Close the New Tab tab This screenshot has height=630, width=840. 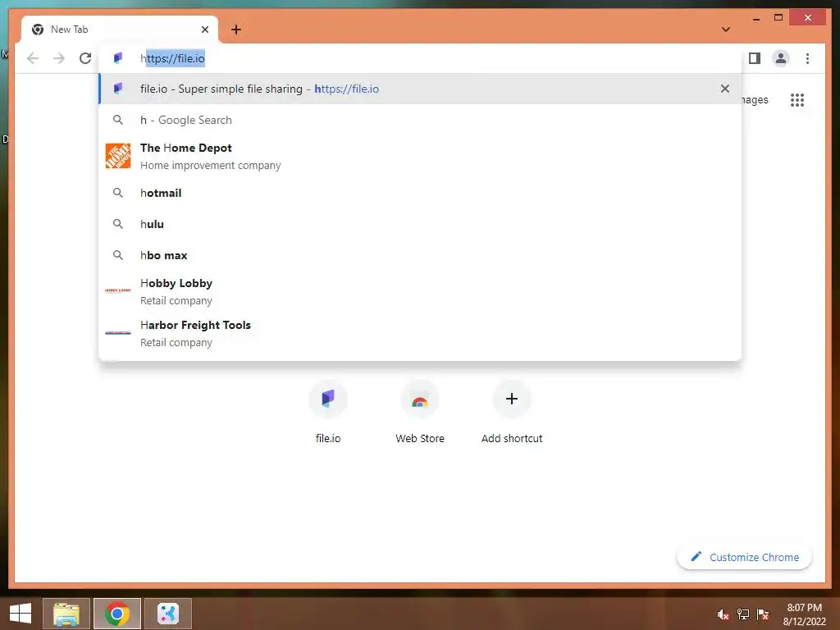pyautogui.click(x=204, y=30)
